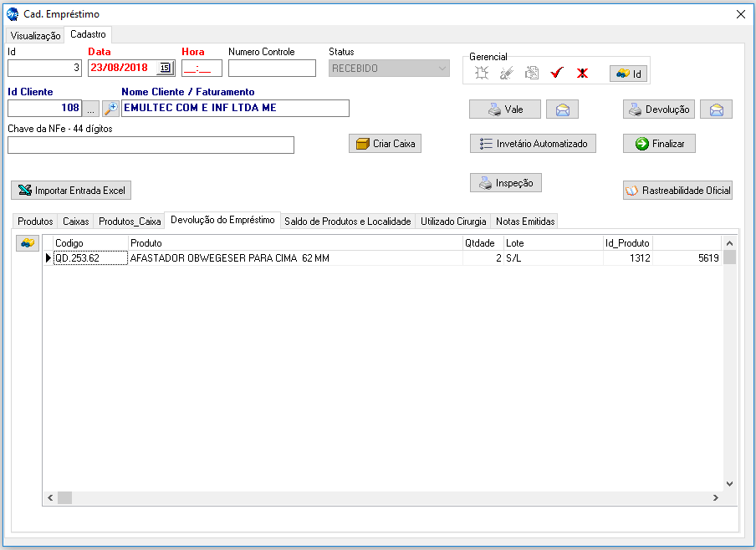Viewport: 756px width, 550px height.
Task: Click the binoculars icon left of the grid
Action: click(28, 242)
